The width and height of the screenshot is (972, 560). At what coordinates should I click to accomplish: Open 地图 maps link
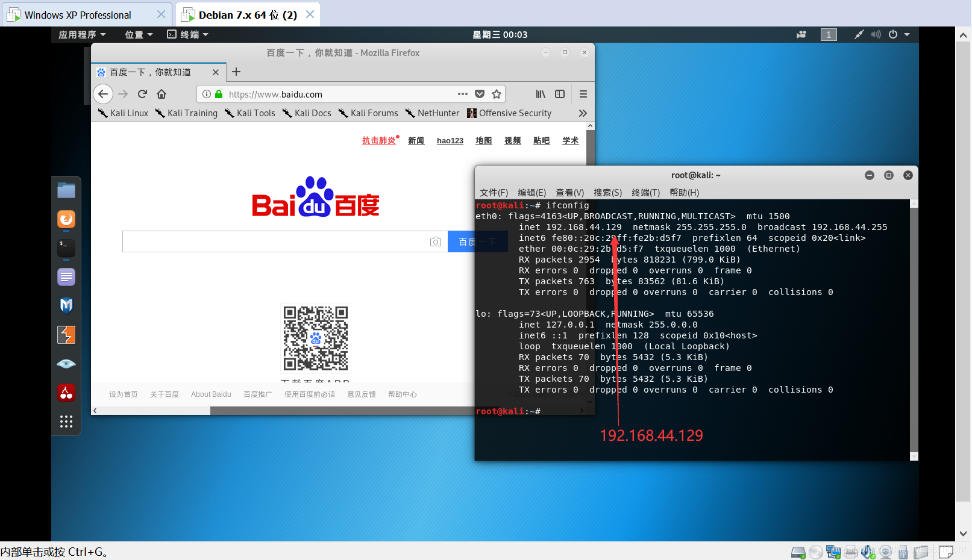483,140
